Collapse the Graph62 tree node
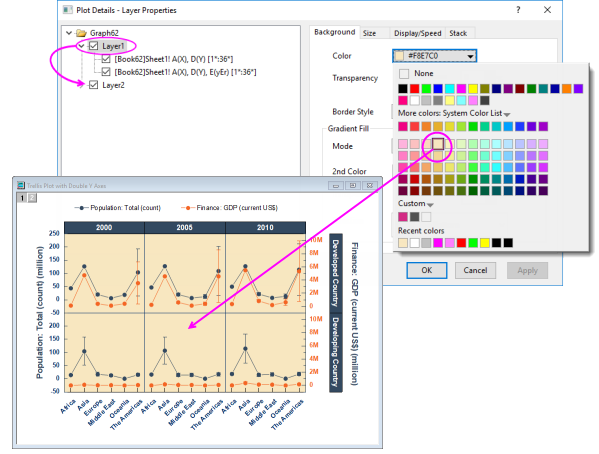Image resolution: width=599 pixels, height=454 pixels. pos(69,33)
